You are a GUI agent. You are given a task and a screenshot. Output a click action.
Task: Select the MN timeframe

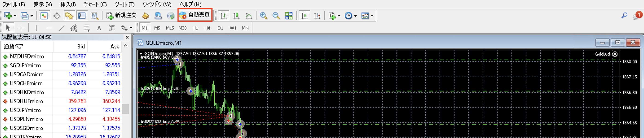pos(245,28)
